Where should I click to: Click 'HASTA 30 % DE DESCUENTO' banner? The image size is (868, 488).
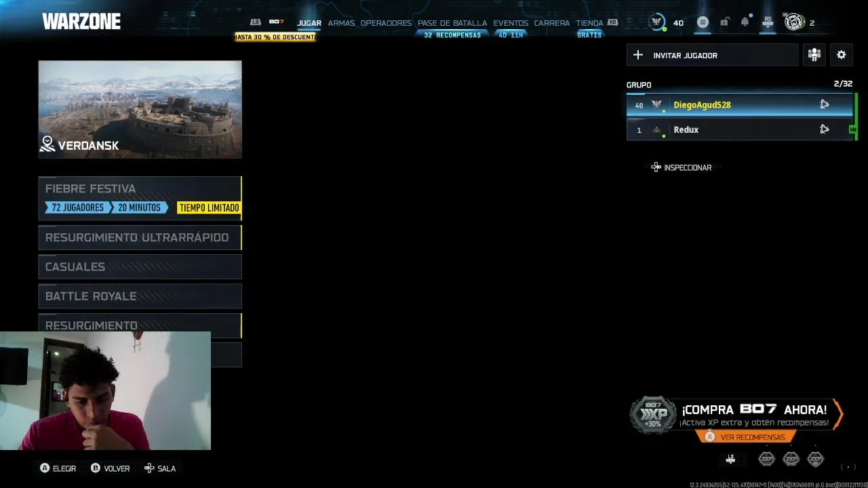pyautogui.click(x=276, y=37)
